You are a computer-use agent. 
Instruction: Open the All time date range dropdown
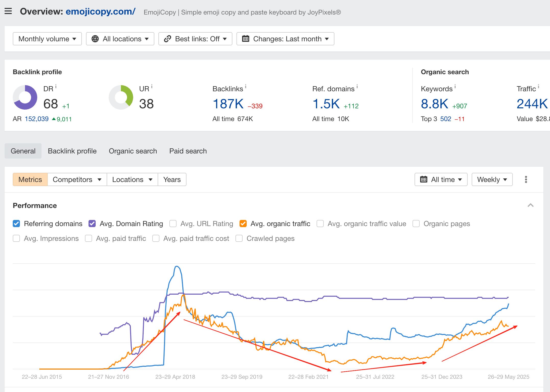point(441,179)
